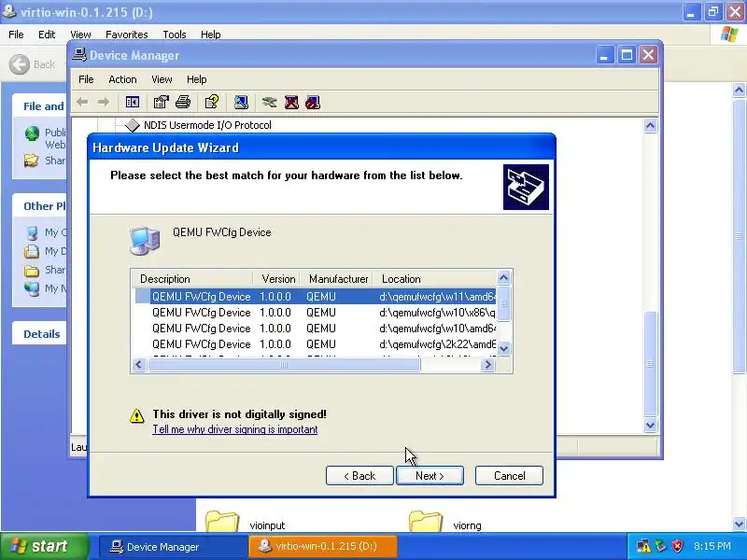Click the Explorer window scroll up arrow

point(739,90)
